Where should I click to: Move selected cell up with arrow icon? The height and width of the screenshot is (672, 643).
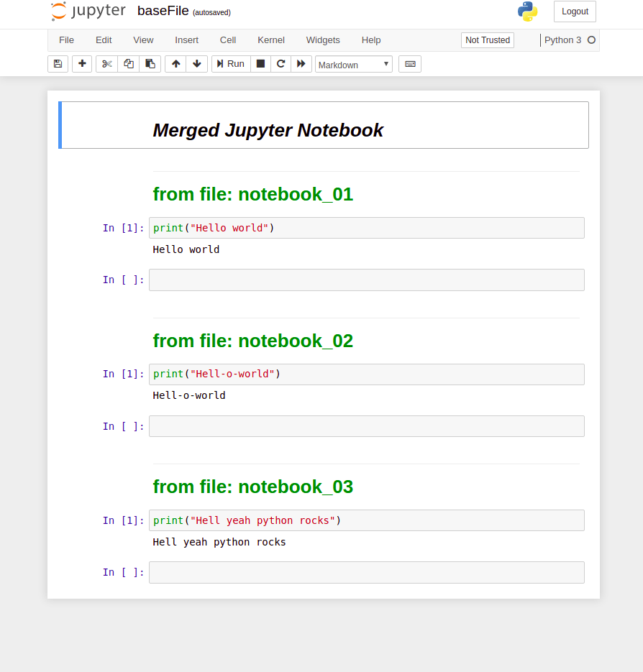[x=175, y=64]
